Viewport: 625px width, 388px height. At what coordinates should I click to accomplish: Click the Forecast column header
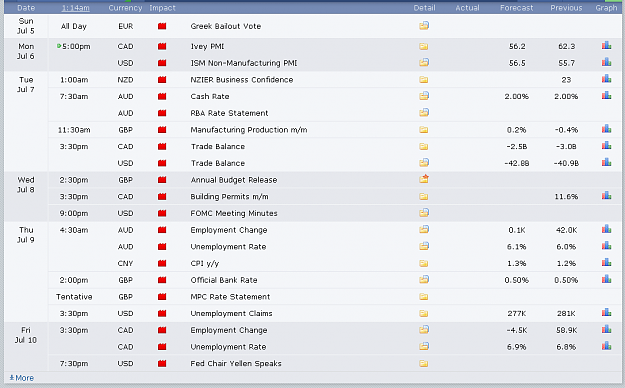click(x=517, y=8)
